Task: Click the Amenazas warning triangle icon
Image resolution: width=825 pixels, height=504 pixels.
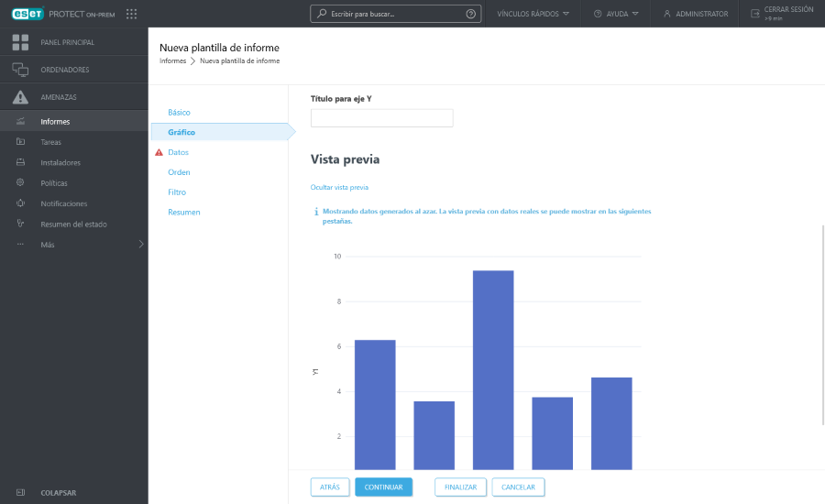Action: click(20, 97)
